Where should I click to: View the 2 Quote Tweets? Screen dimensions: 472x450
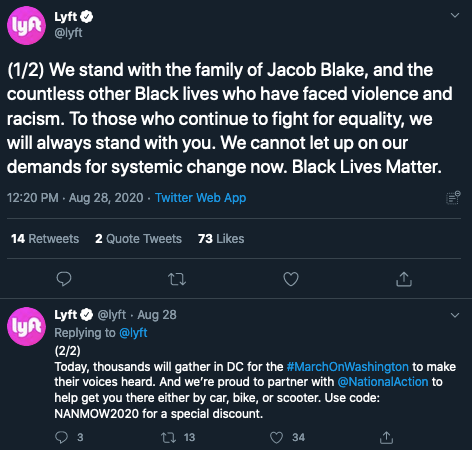(x=138, y=239)
